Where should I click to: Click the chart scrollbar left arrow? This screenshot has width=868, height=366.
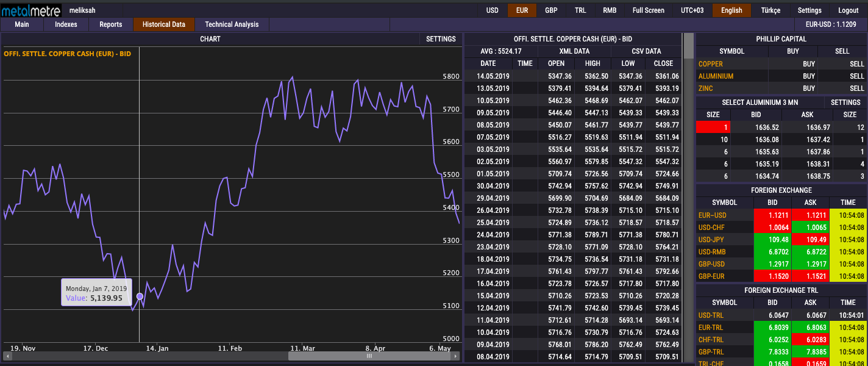(7, 356)
